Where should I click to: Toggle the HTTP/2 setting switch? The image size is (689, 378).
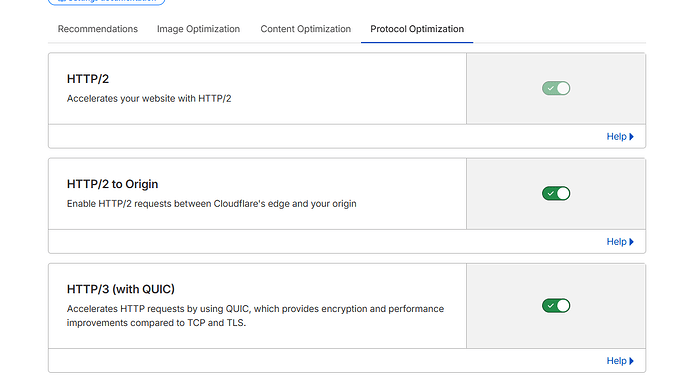coord(556,88)
